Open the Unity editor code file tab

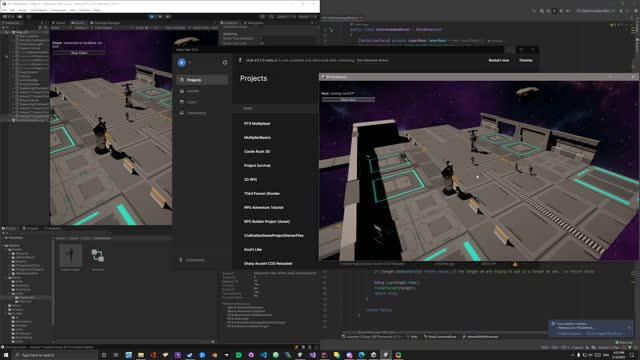342,18
